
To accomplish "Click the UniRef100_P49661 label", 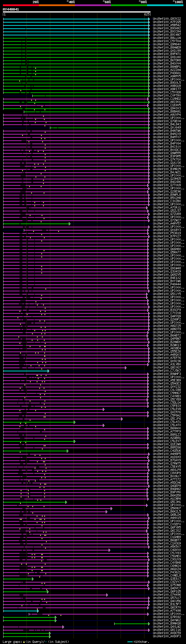I will pyautogui.click(x=167, y=73).
